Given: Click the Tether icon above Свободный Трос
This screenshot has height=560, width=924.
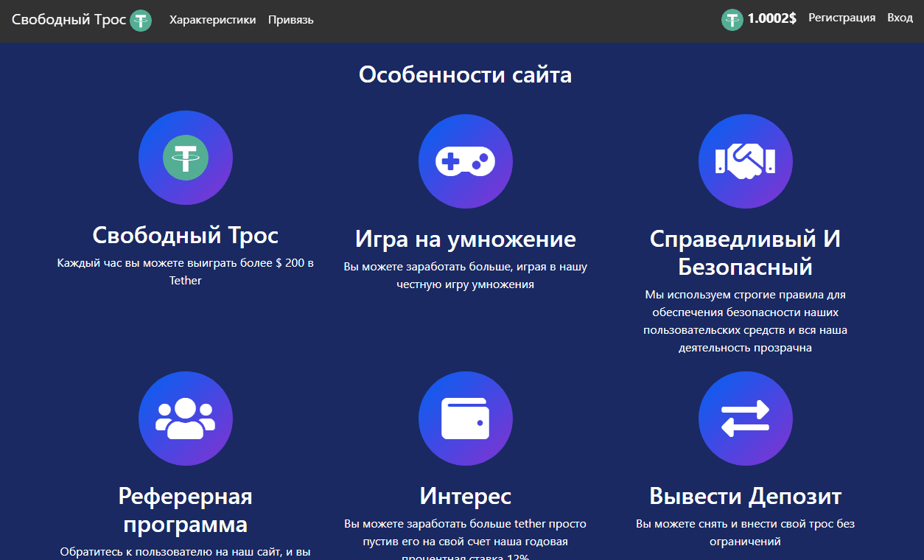Looking at the screenshot, I should click(186, 157).
